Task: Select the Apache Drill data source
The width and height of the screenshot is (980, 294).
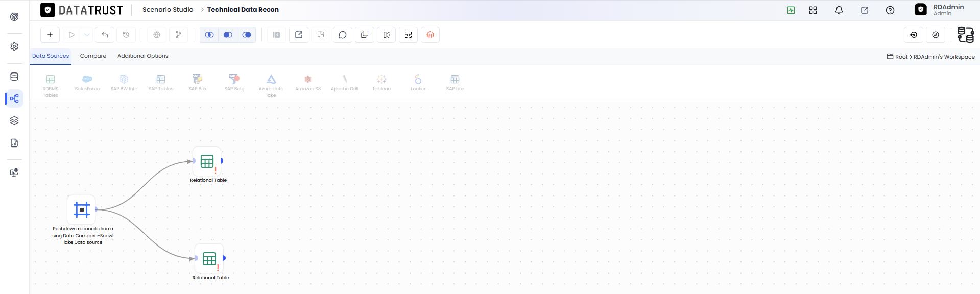Action: (345, 83)
